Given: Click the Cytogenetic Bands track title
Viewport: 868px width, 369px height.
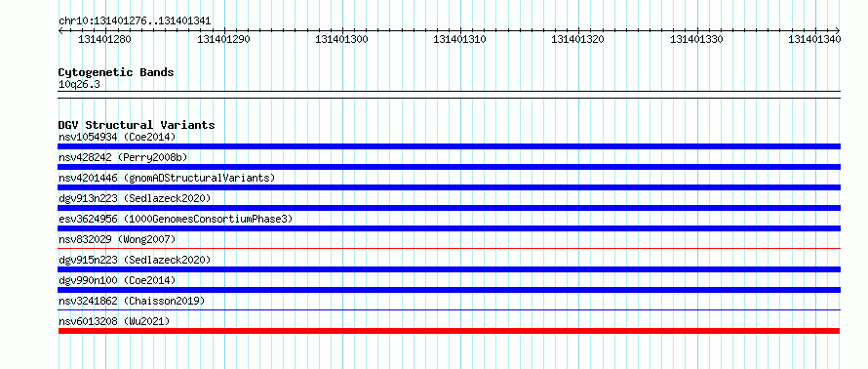Looking at the screenshot, I should tap(116, 72).
